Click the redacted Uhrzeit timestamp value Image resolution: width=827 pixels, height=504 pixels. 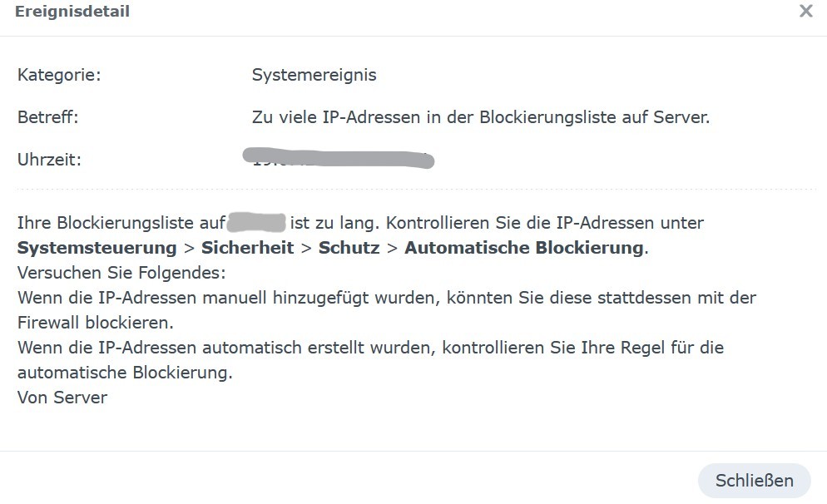point(338,158)
